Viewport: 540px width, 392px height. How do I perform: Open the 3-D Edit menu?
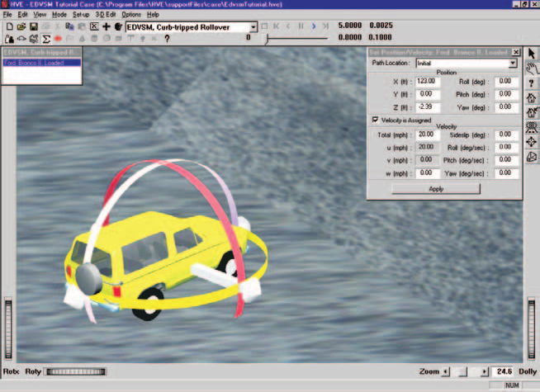(106, 15)
